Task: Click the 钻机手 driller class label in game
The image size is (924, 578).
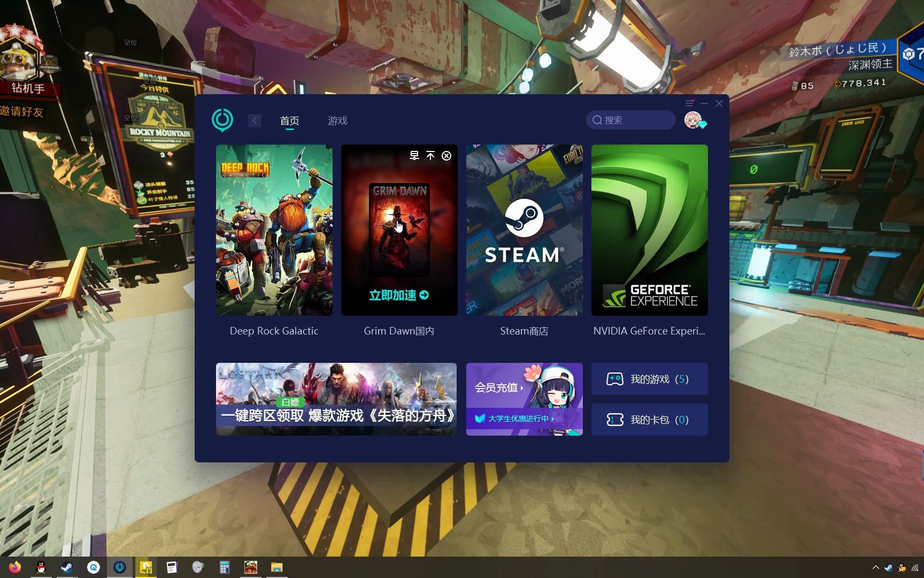Action: (28, 88)
